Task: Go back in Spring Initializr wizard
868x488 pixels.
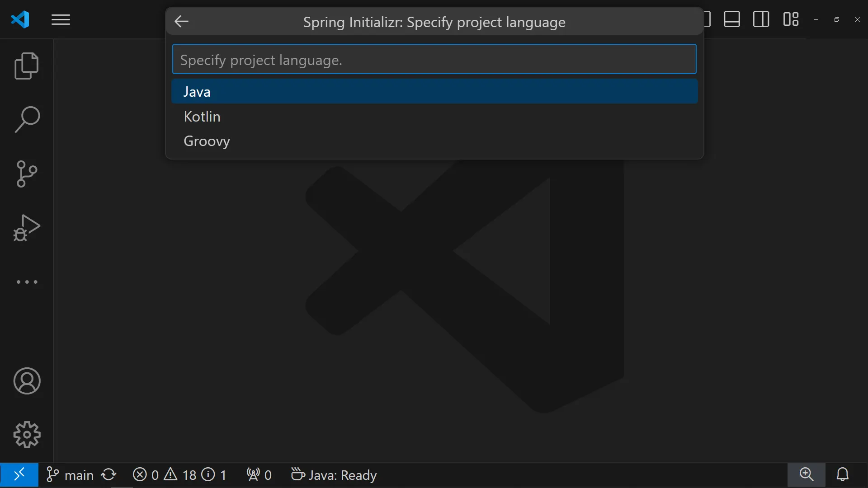Action: [181, 21]
